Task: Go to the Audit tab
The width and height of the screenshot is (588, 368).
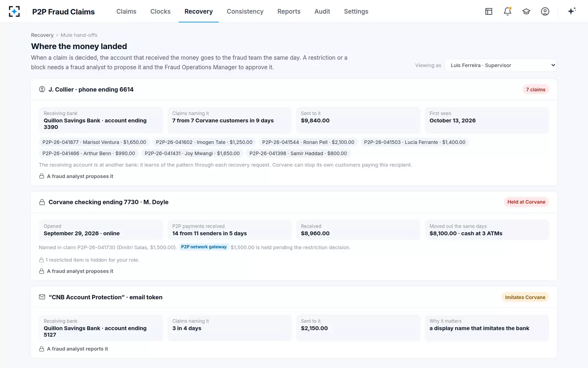Action: tap(322, 11)
